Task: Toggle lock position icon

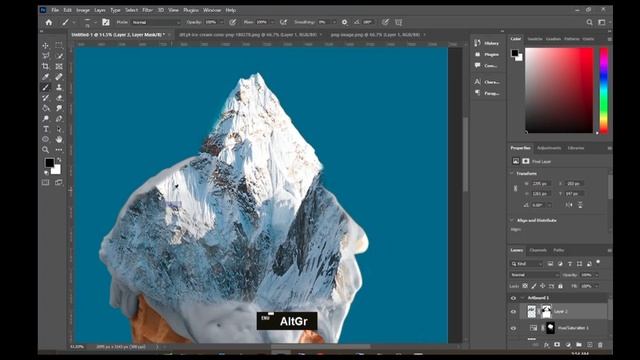Action: (542, 286)
